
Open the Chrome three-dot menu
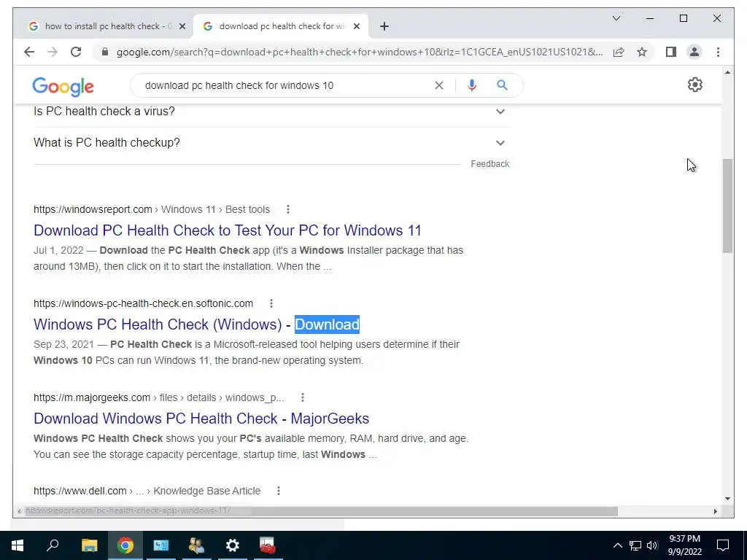point(718,52)
